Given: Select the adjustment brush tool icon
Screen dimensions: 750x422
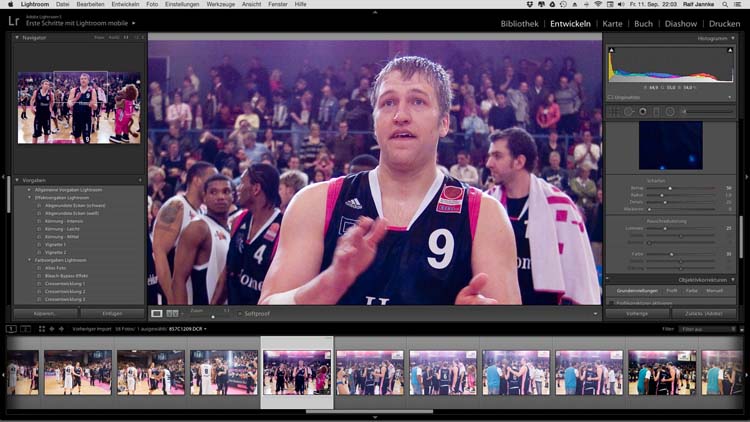Looking at the screenshot, I should [708, 111].
